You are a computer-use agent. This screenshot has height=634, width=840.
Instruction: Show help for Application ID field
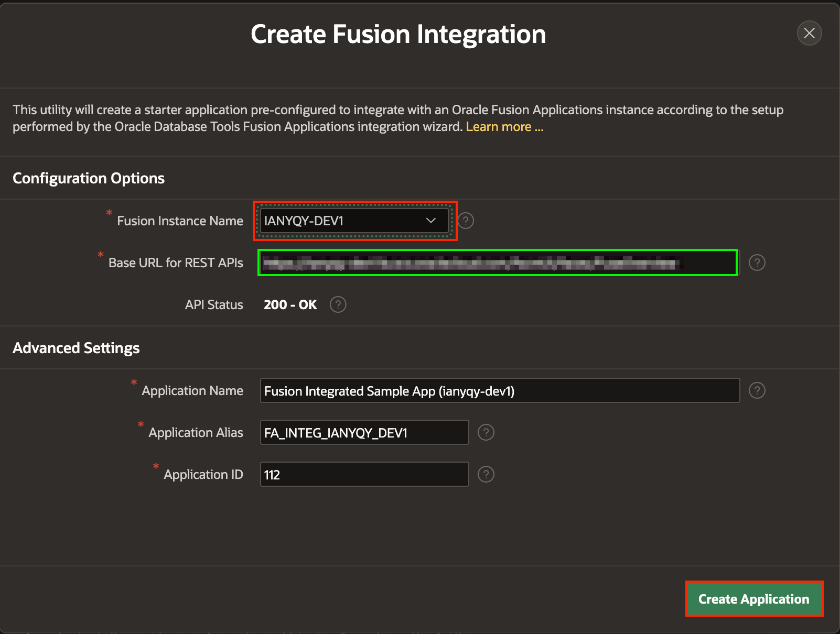click(486, 474)
